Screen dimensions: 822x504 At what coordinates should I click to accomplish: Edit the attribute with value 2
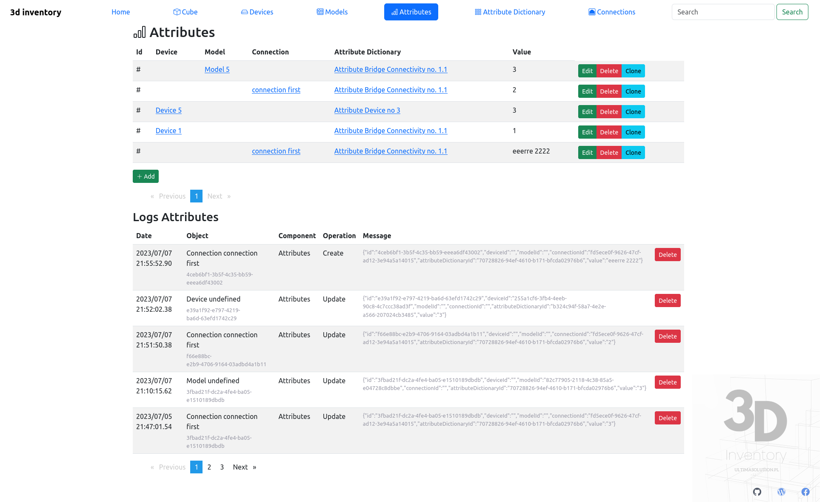[587, 91]
